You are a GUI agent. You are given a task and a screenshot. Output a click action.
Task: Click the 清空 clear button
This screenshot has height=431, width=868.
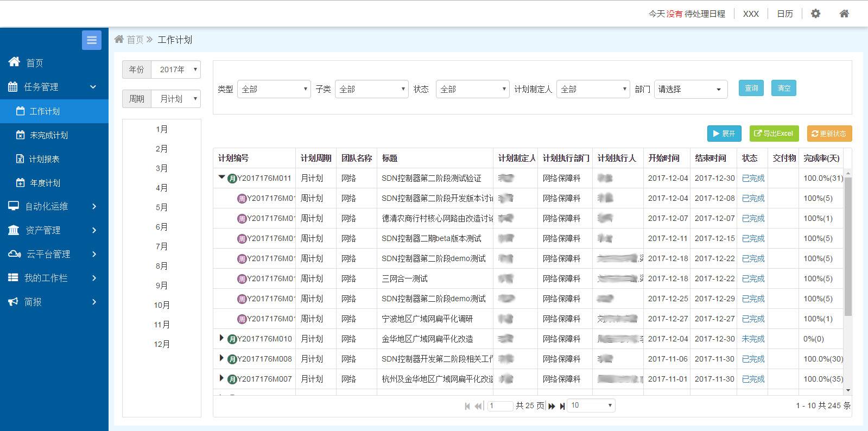[784, 88]
